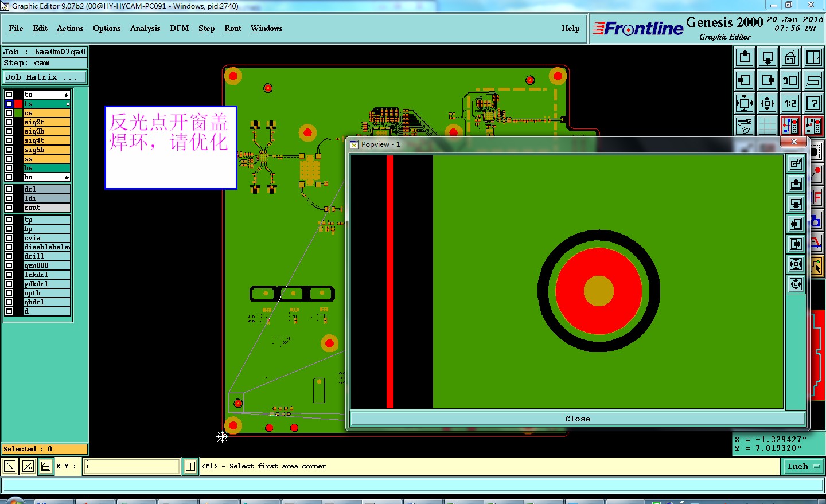Toggle the display checkbox for layer cvia
This screenshot has width=826, height=504.
(x=9, y=238)
